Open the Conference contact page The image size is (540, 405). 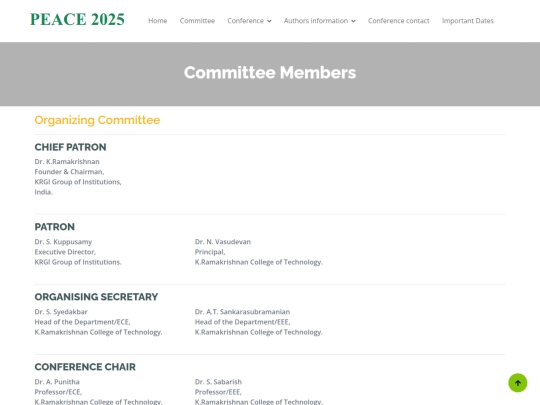click(398, 21)
